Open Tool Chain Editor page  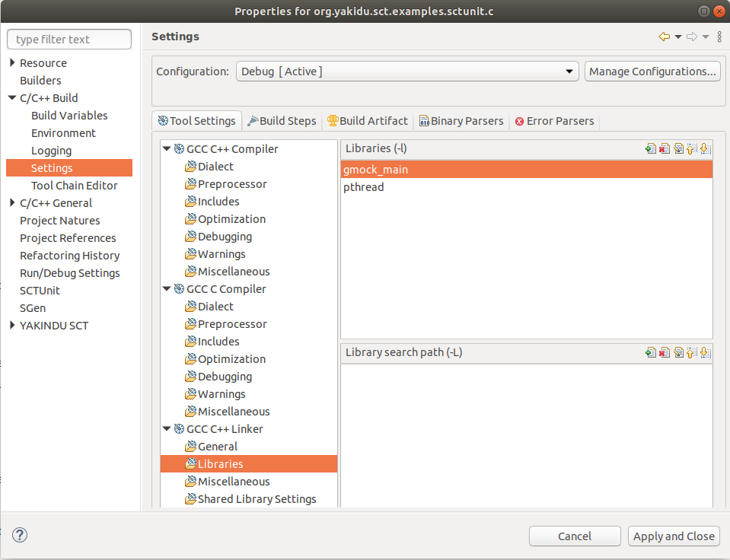(74, 186)
